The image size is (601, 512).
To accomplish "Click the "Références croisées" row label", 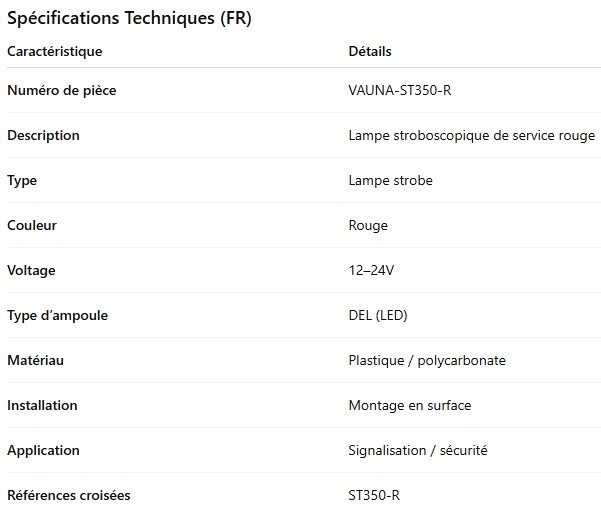I will click(x=68, y=496).
